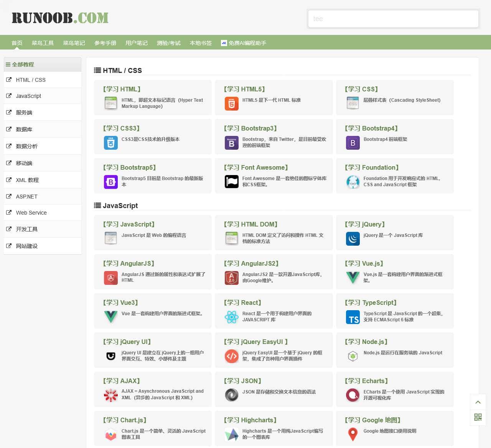Click the Google Maps pin icon
This screenshot has width=491, height=448.
click(x=353, y=434)
